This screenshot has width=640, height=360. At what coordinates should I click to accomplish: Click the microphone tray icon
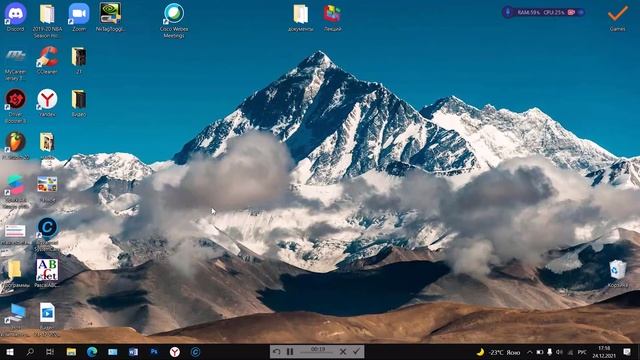tap(550, 352)
